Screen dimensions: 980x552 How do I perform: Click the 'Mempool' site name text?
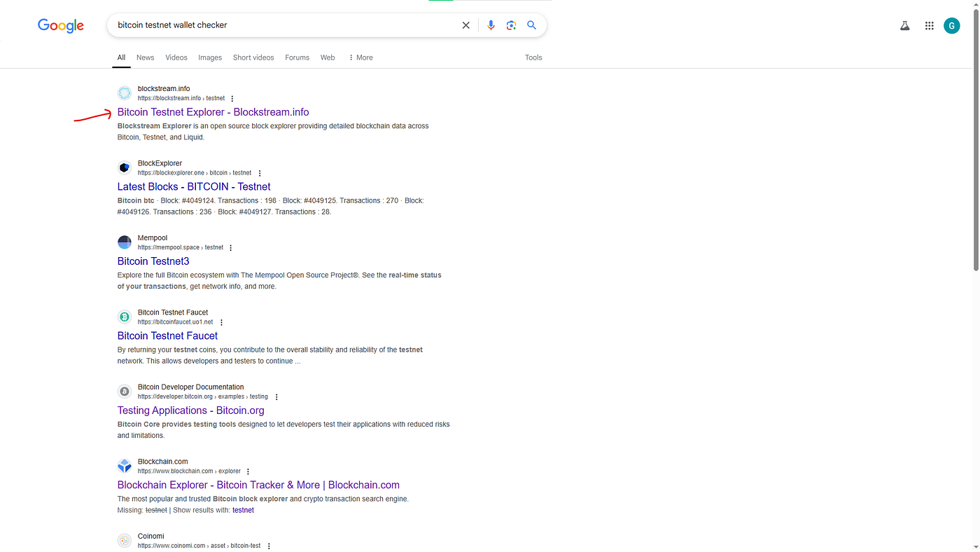coord(153,238)
